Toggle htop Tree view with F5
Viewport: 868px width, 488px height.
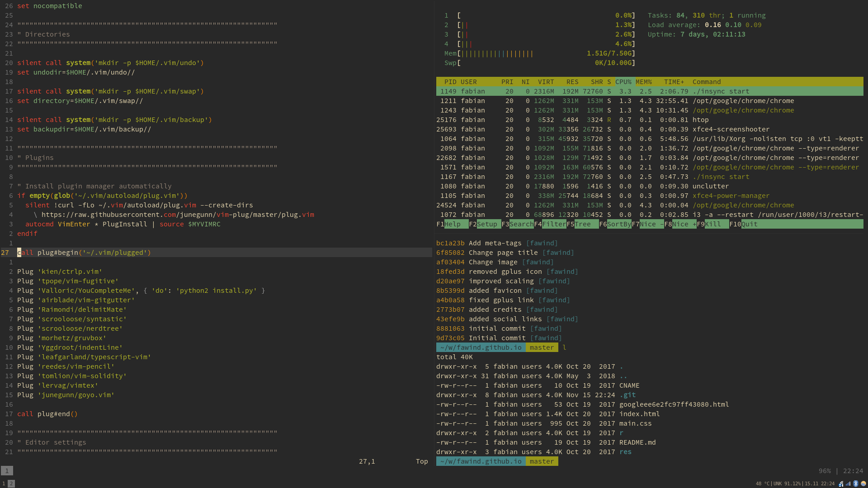pos(583,224)
